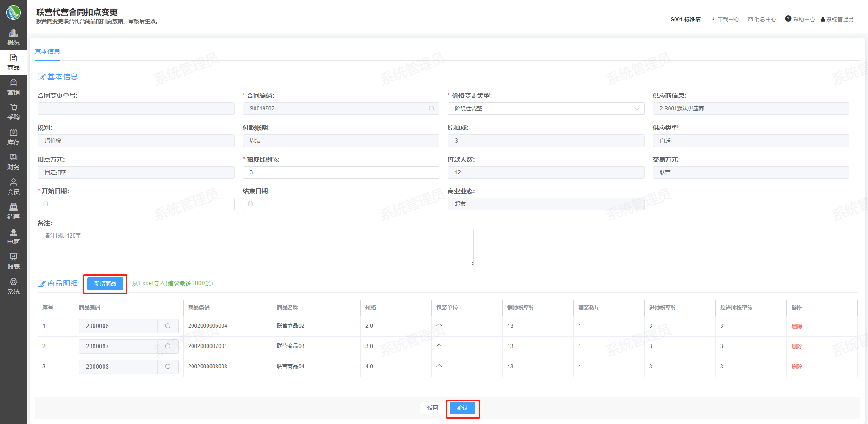This screenshot has height=424, width=868.
Task: Click product code input 2000007
Action: (x=118, y=346)
